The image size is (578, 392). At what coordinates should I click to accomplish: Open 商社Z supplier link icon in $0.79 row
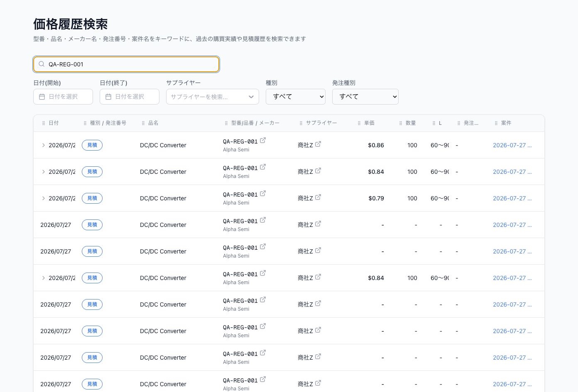tap(318, 197)
